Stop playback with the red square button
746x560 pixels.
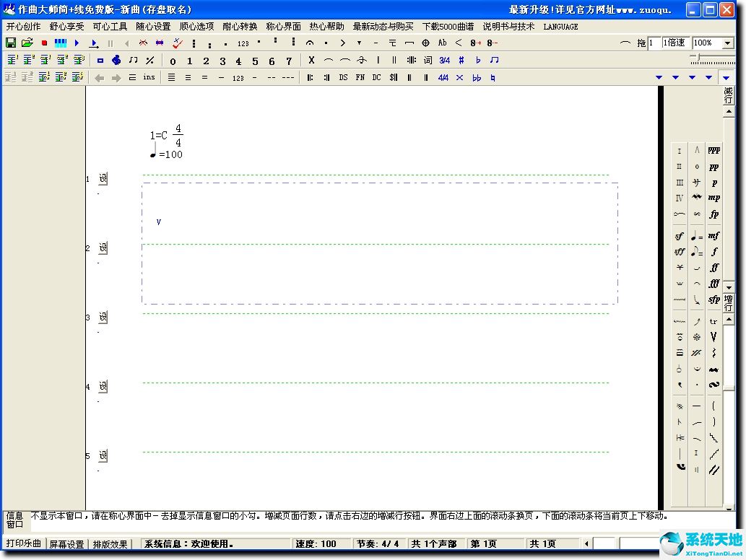(44, 43)
